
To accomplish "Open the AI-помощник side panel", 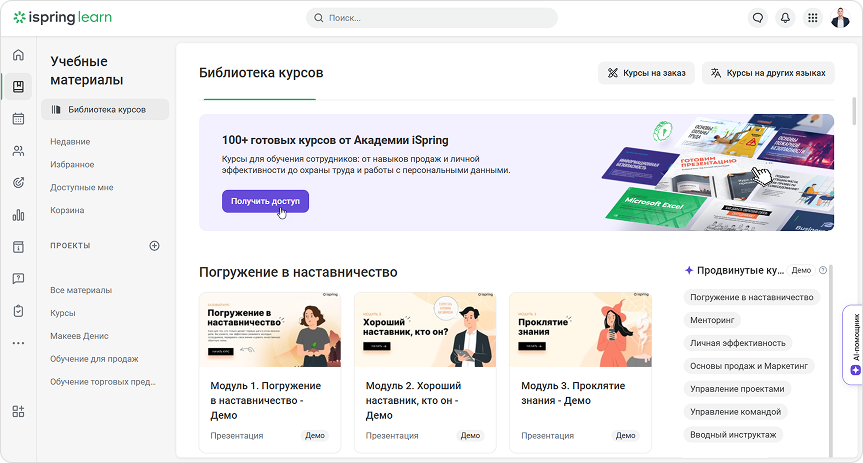I will [x=854, y=345].
